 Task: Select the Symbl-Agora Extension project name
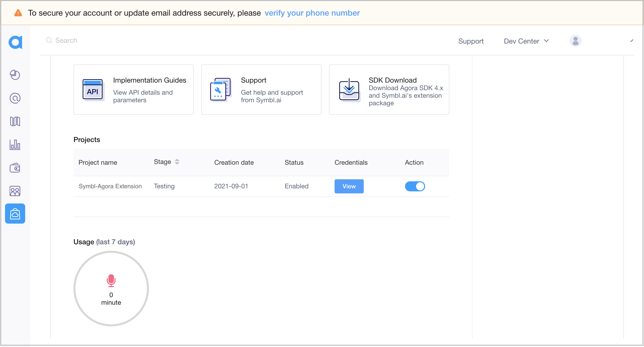(x=110, y=186)
